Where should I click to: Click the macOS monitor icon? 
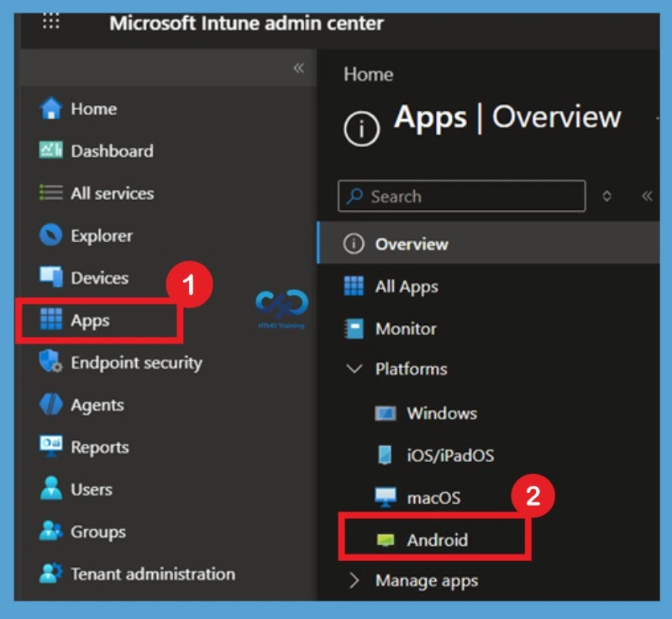click(386, 497)
